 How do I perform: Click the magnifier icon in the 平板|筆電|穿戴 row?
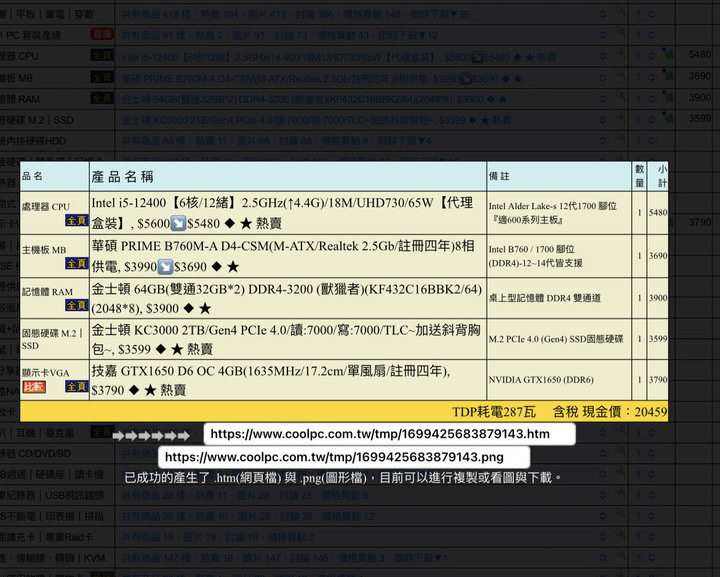(620, 11)
